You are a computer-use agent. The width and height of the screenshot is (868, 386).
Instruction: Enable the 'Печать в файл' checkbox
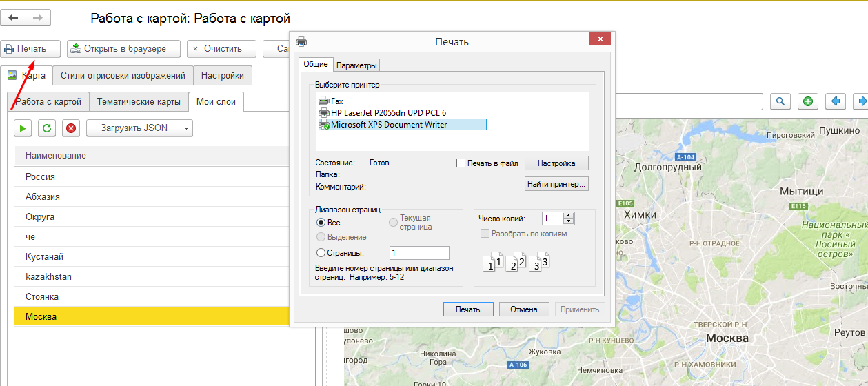coord(461,163)
